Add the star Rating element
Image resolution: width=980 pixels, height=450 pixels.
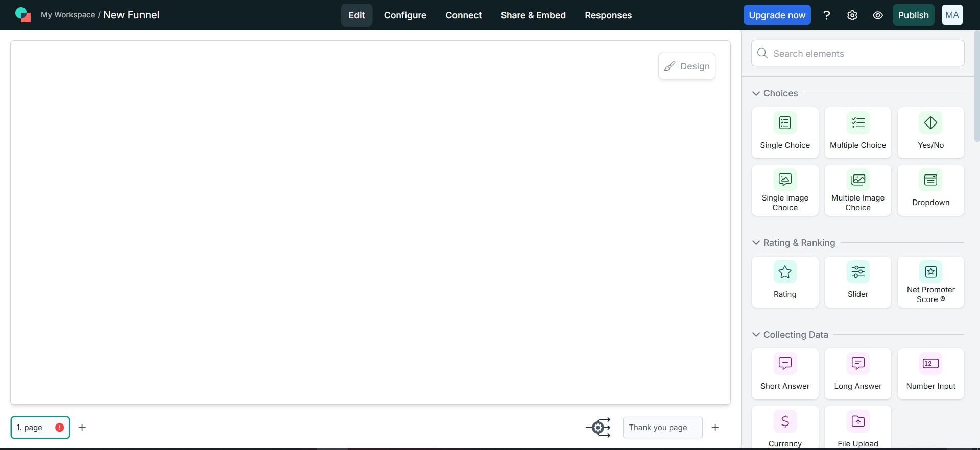tap(785, 282)
